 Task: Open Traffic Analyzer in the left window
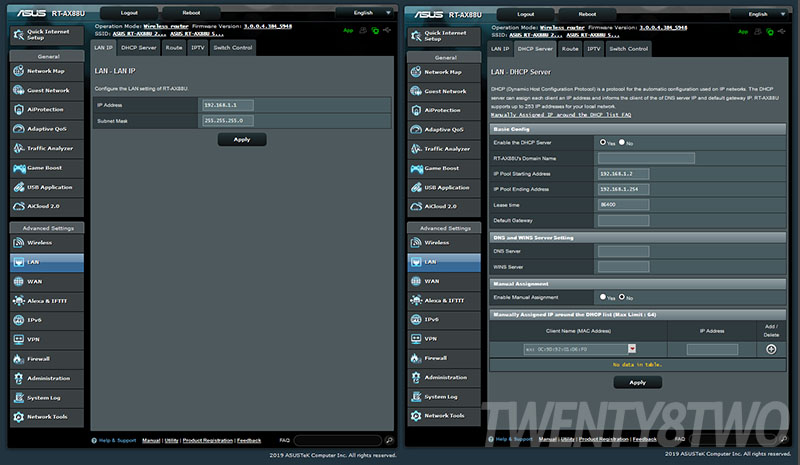point(46,149)
